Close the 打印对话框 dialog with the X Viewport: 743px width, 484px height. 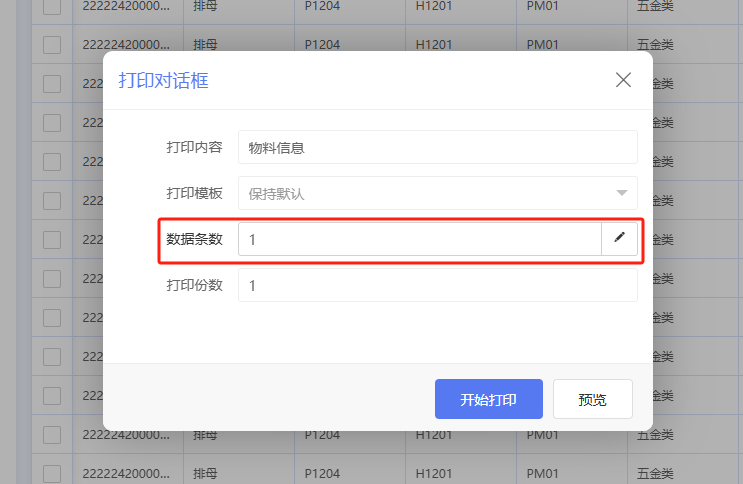pos(623,80)
